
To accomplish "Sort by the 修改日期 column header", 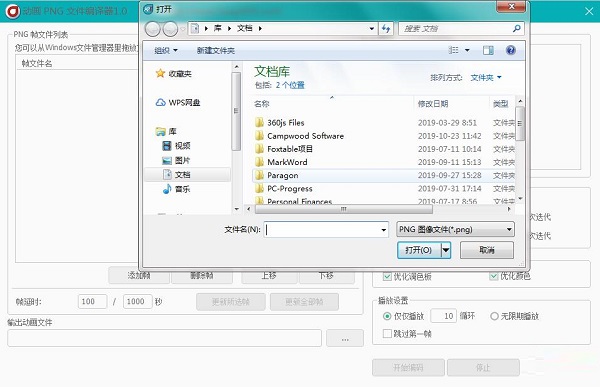I will (433, 104).
